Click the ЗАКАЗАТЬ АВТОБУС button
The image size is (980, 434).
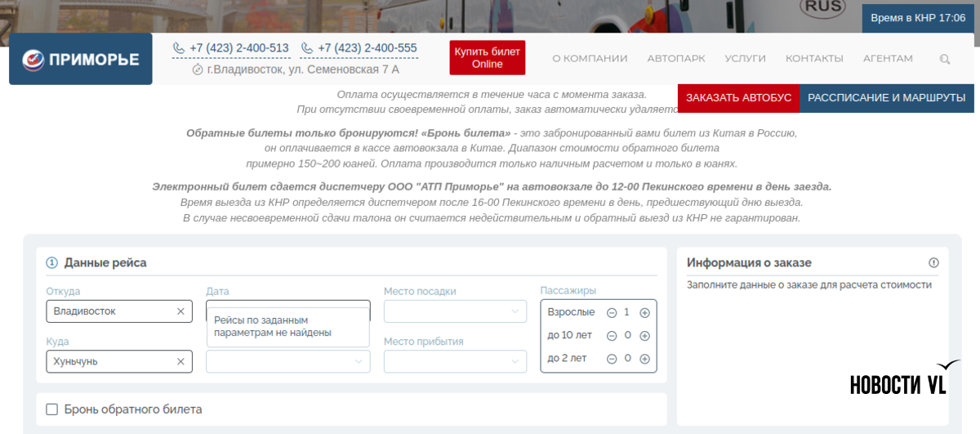click(x=738, y=97)
